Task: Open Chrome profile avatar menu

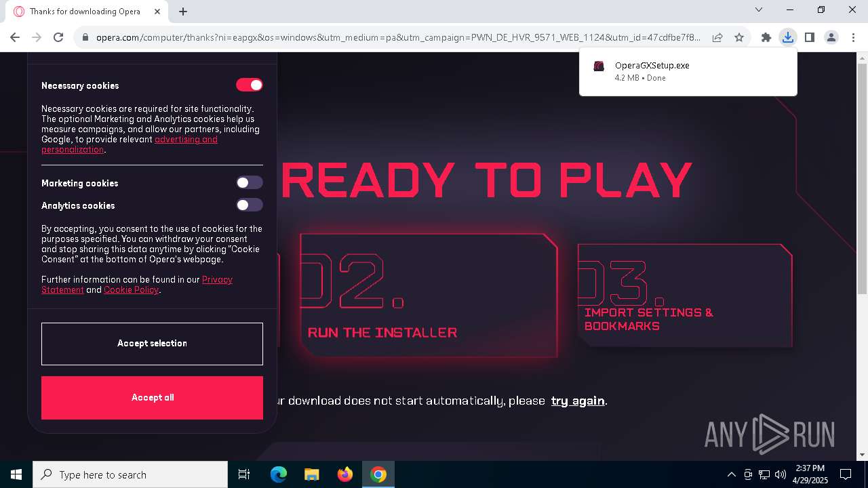Action: tap(831, 37)
